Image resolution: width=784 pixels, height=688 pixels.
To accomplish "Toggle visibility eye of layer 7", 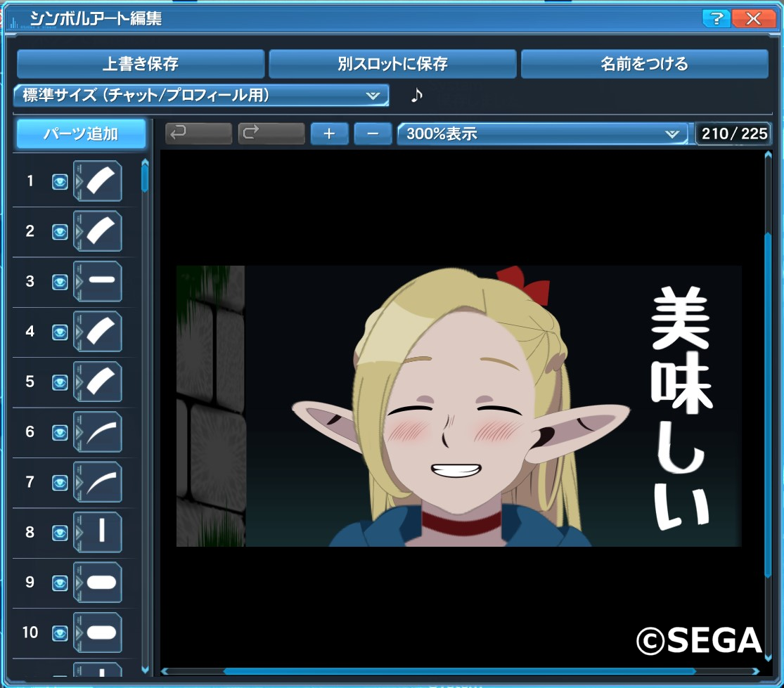I will point(60,483).
